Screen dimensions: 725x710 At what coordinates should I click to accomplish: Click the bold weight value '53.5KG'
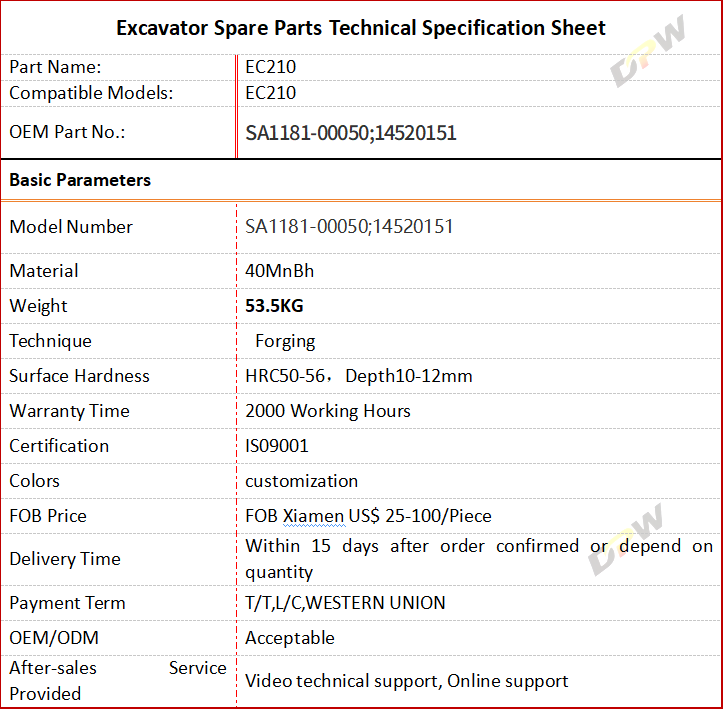[x=274, y=306]
